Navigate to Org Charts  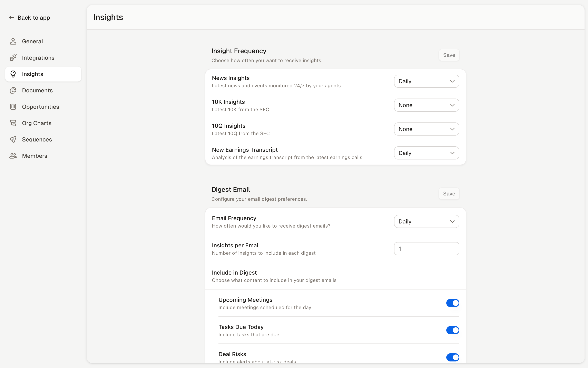pyautogui.click(x=43, y=123)
